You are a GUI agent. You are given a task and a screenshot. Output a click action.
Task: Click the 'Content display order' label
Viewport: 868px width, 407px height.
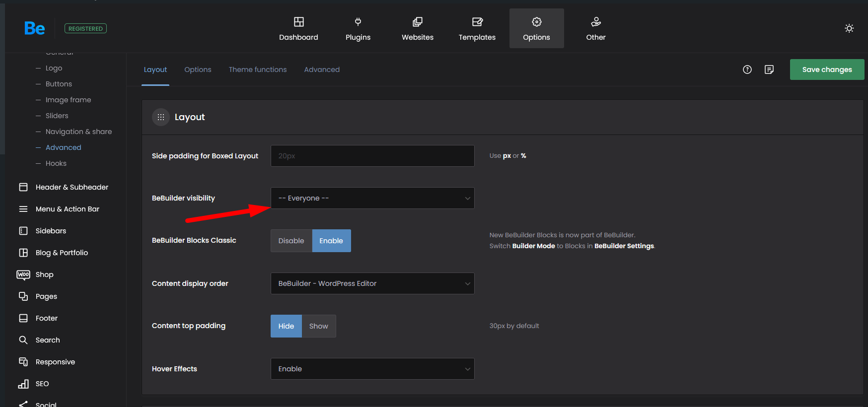(x=190, y=283)
